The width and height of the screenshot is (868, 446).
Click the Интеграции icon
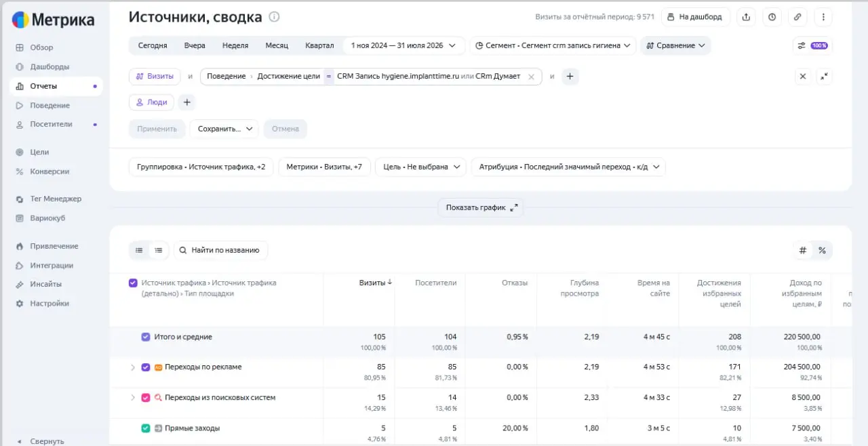click(20, 265)
